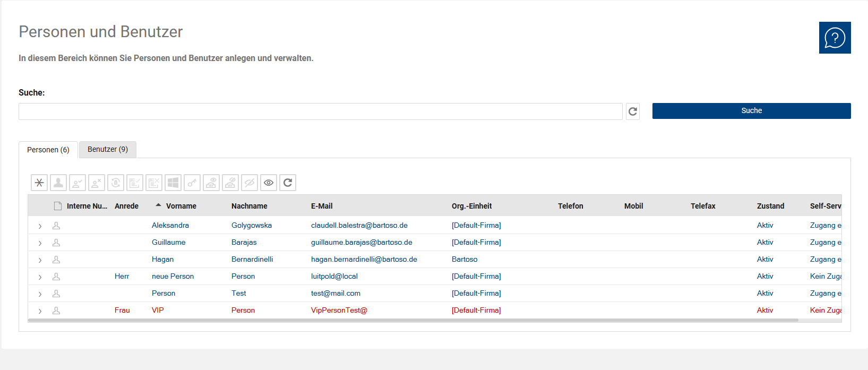
Task: Click person icon in Hagan row
Action: coord(56,260)
